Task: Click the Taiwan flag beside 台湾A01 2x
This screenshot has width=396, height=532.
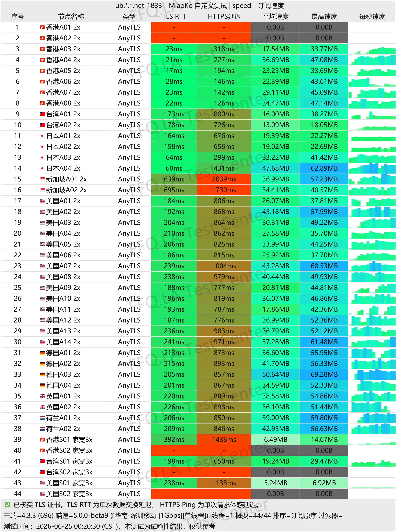Action: [42, 114]
